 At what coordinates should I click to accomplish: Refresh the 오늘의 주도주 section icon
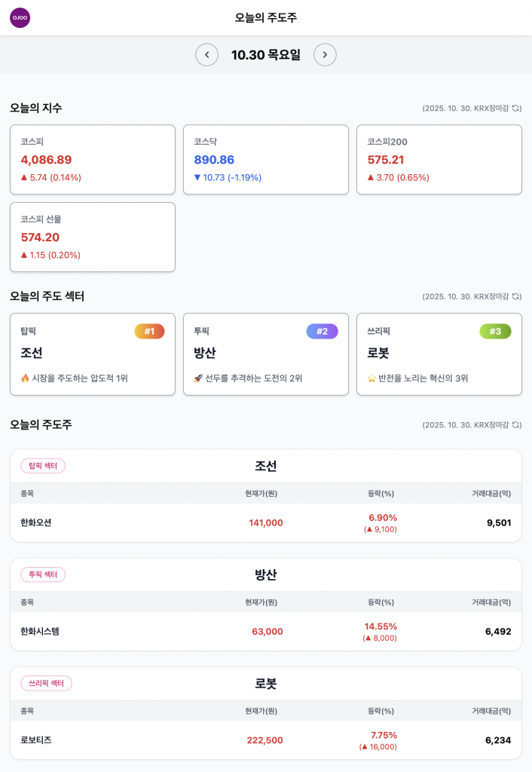pos(516,425)
